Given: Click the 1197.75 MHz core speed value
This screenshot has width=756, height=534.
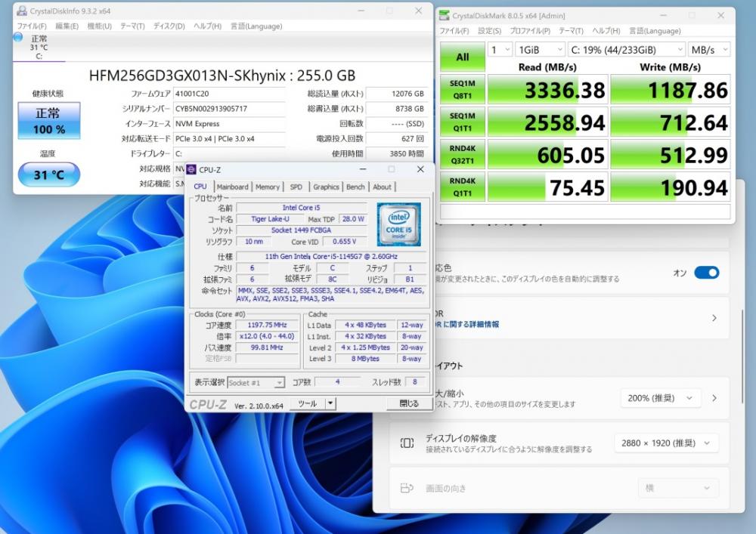Looking at the screenshot, I should [x=267, y=325].
